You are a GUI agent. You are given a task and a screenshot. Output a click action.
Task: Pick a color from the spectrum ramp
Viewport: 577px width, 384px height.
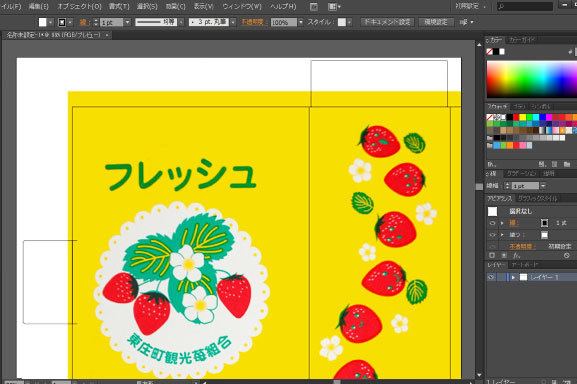(532, 79)
